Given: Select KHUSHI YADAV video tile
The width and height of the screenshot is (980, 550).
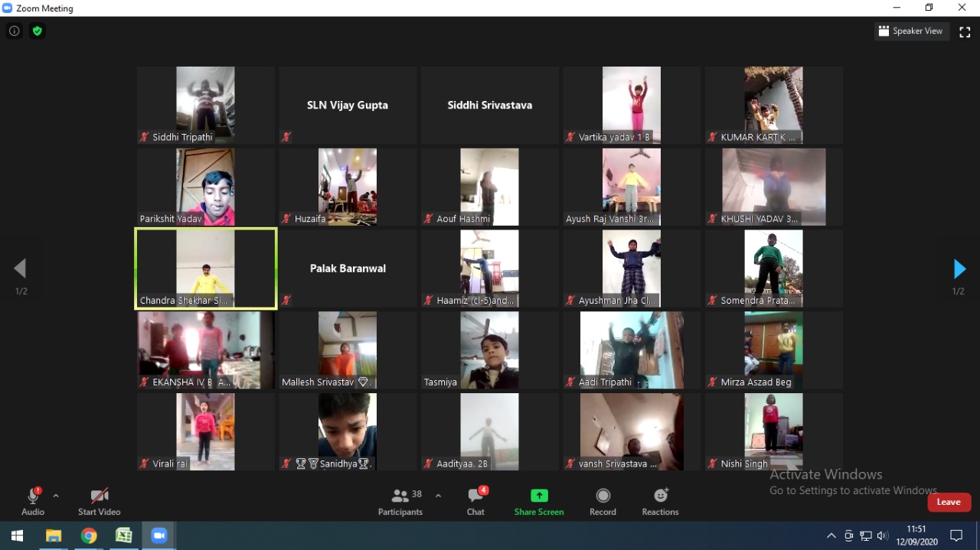Looking at the screenshot, I should [x=774, y=187].
